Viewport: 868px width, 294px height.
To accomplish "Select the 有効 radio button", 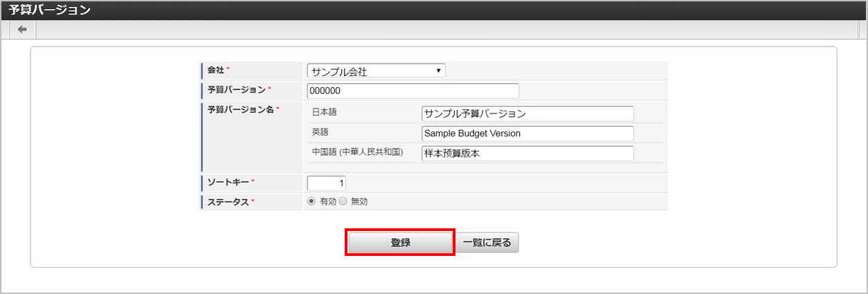I will coord(311,201).
